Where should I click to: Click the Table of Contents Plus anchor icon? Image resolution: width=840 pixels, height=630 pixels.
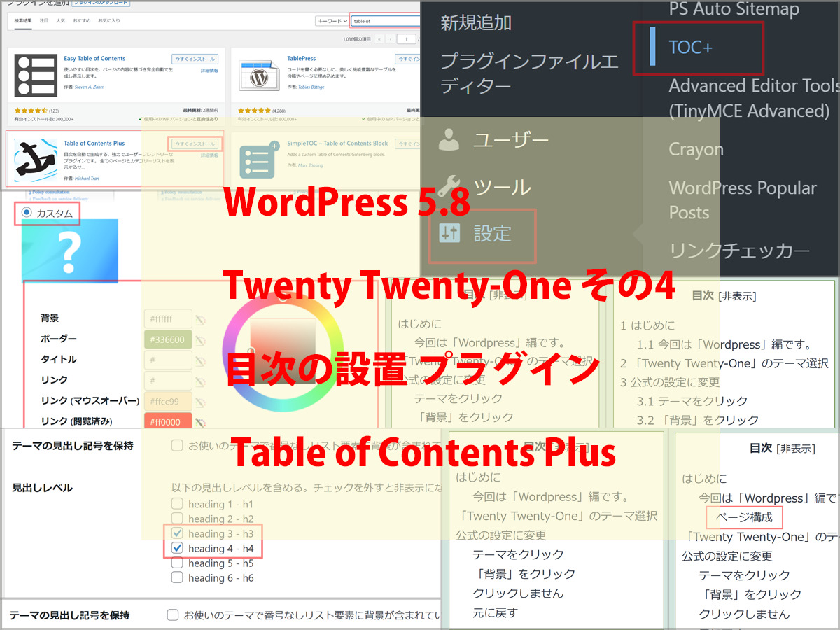tap(36, 160)
